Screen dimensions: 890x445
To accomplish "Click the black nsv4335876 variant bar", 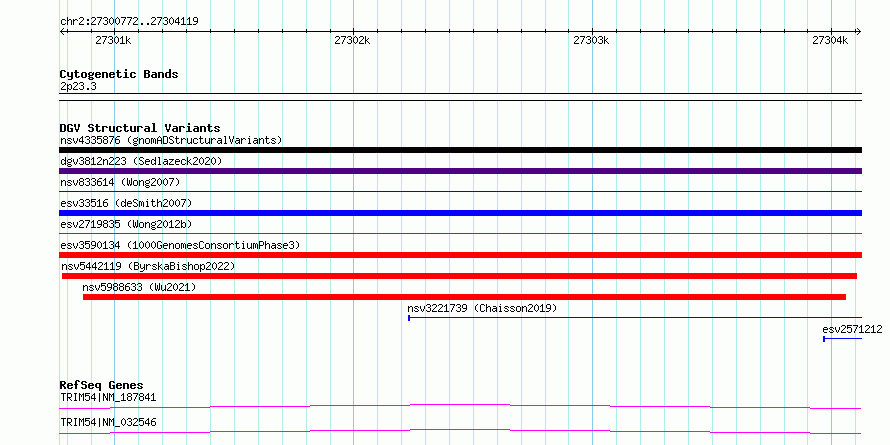I will click(460, 150).
